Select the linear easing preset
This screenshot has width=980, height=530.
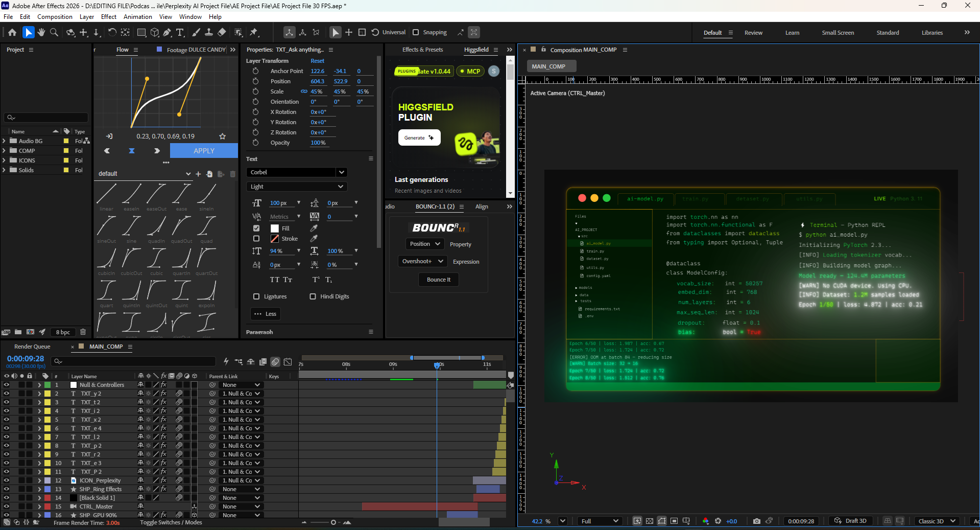106,197
